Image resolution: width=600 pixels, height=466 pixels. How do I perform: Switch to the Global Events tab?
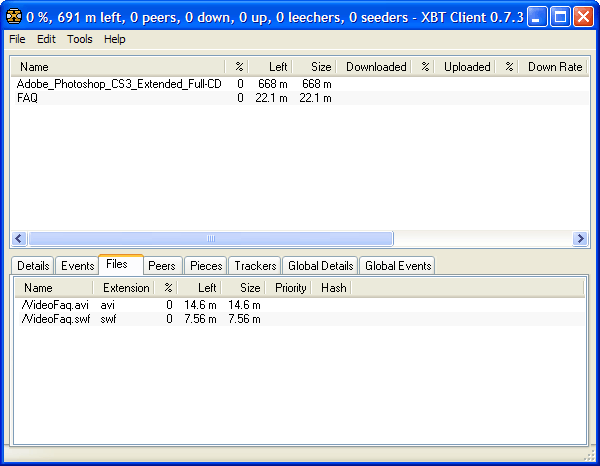click(398, 266)
